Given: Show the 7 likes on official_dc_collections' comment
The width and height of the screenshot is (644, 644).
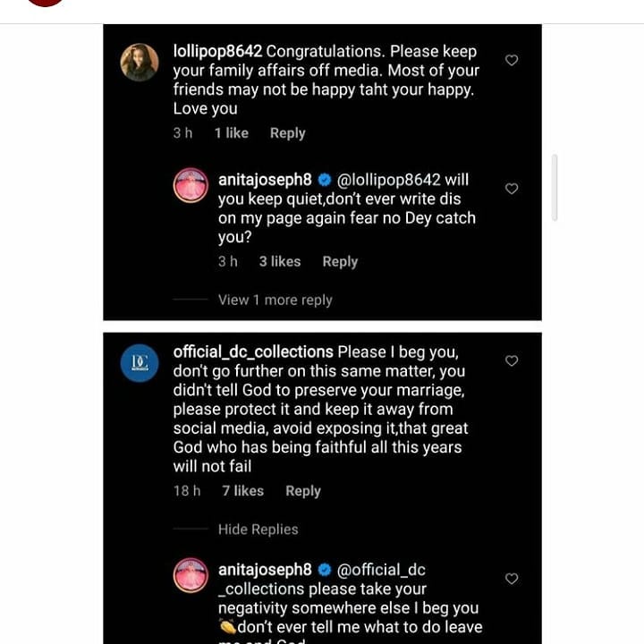Looking at the screenshot, I should click(x=242, y=491).
